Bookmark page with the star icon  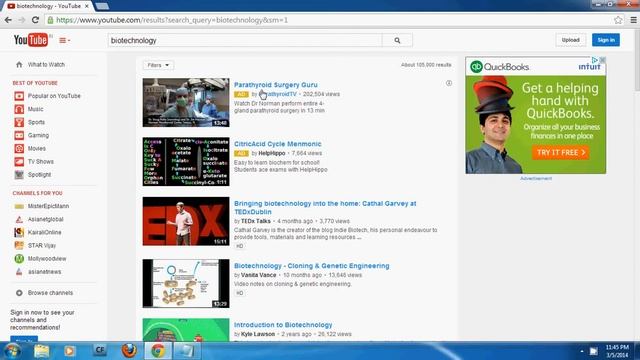618,20
